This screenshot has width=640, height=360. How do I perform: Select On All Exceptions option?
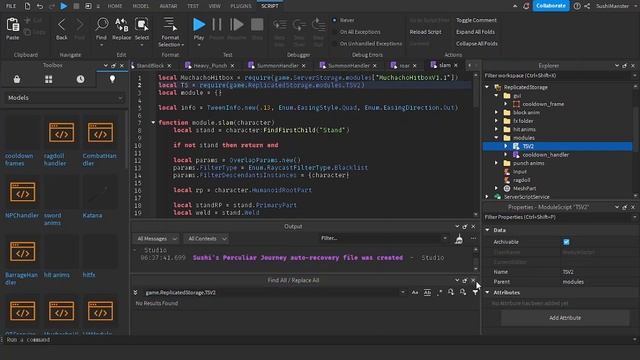334,32
